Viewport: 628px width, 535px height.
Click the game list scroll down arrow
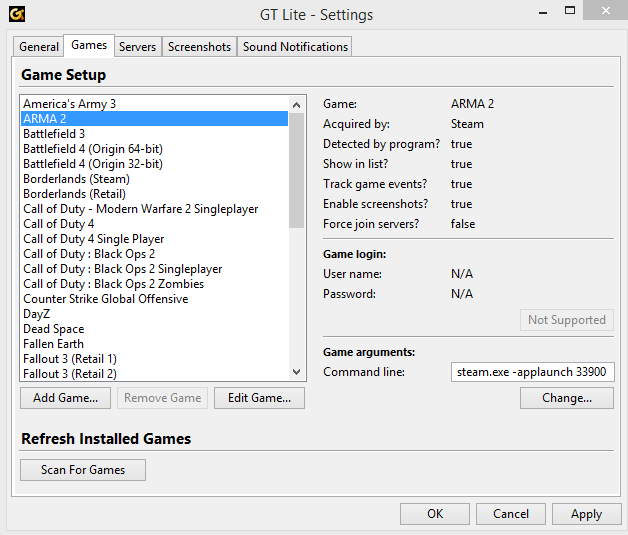click(x=296, y=372)
